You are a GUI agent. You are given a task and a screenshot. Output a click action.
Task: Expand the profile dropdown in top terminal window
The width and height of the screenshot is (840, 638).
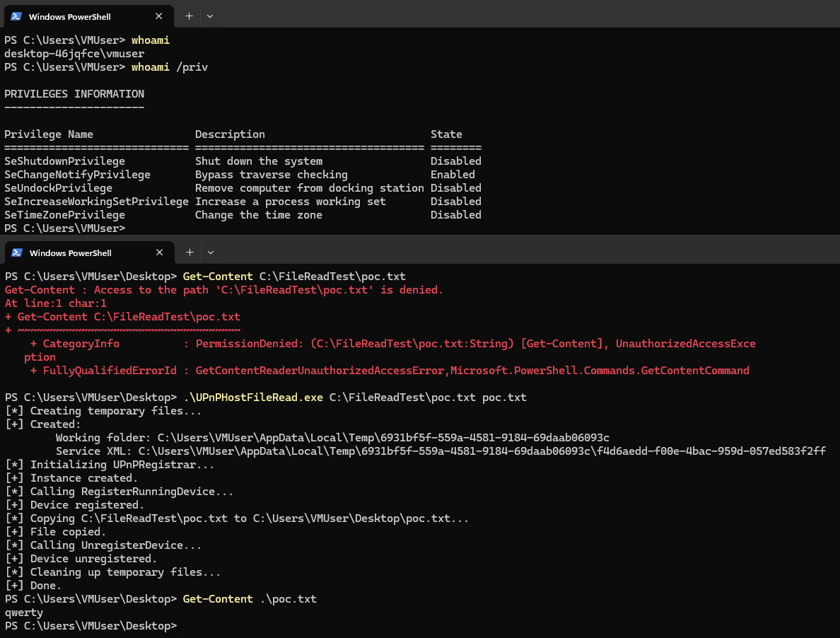click(210, 16)
